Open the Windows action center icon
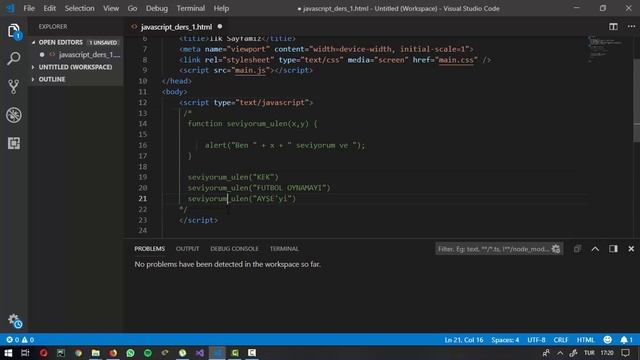Screen dimensions: 640x360 tap(626, 353)
